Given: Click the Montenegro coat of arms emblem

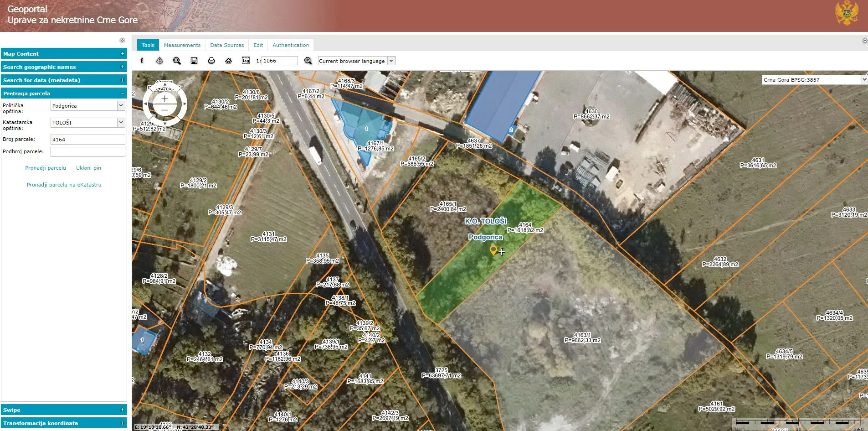Looking at the screenshot, I should point(847,13).
